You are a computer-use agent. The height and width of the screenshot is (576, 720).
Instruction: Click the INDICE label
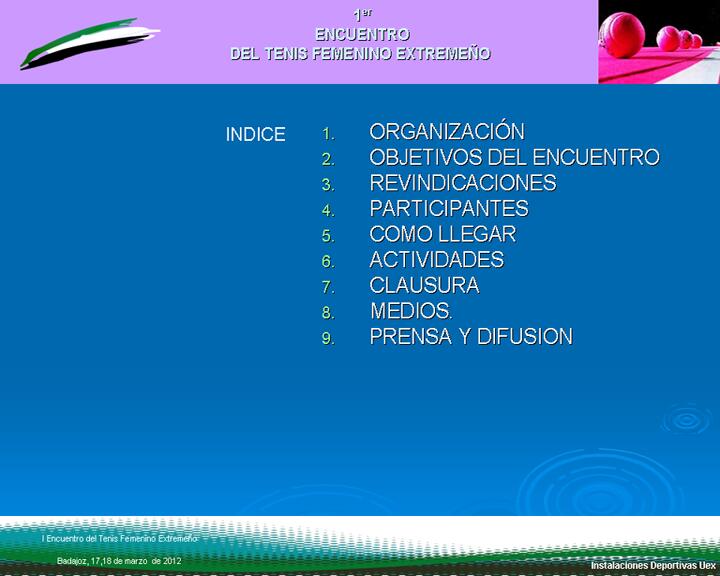point(255,135)
